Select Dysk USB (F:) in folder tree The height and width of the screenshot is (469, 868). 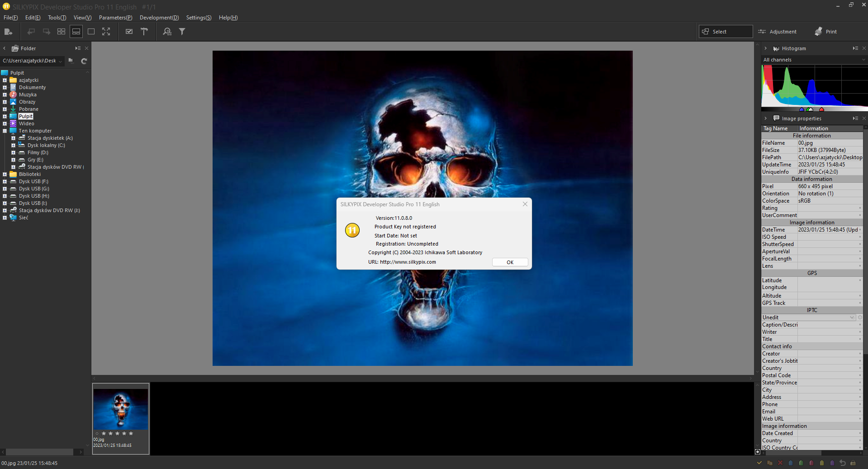pos(33,181)
